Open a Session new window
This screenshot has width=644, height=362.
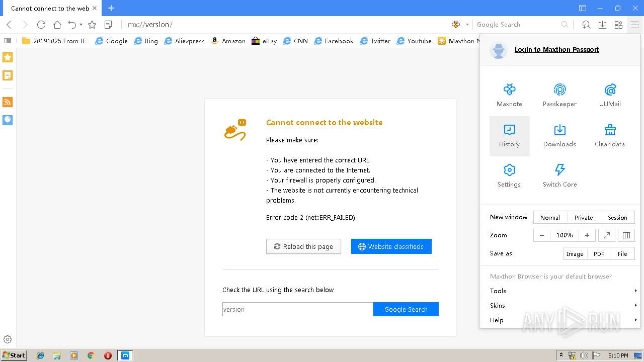(617, 217)
